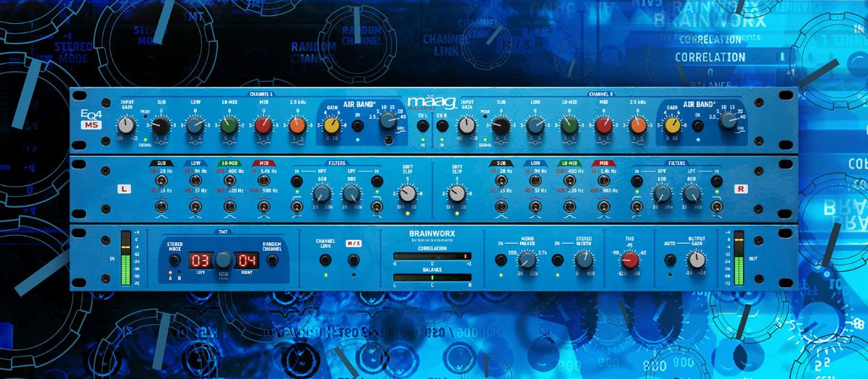Click the Channel L blue LOW knob
This screenshot has height=379, width=868.
(x=195, y=126)
